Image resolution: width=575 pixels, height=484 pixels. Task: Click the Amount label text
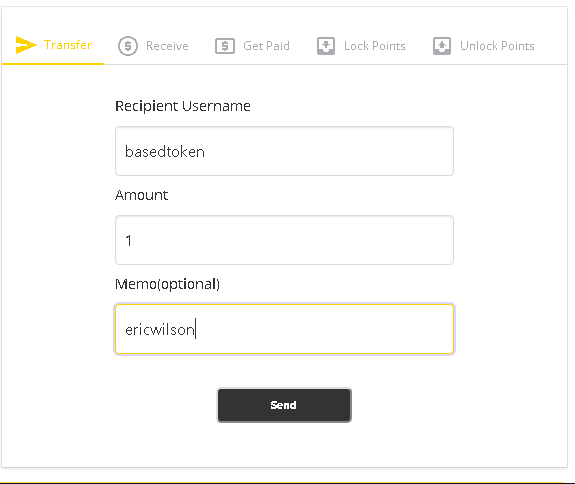click(x=142, y=195)
